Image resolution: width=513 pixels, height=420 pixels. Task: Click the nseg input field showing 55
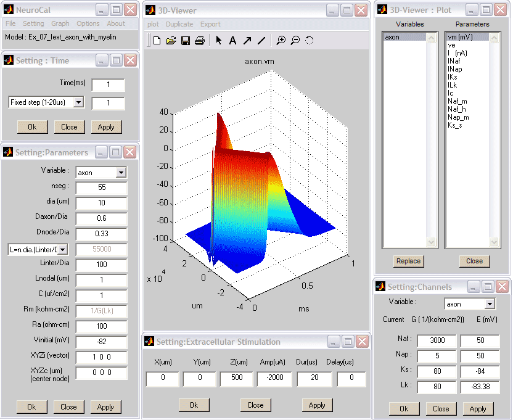point(101,187)
